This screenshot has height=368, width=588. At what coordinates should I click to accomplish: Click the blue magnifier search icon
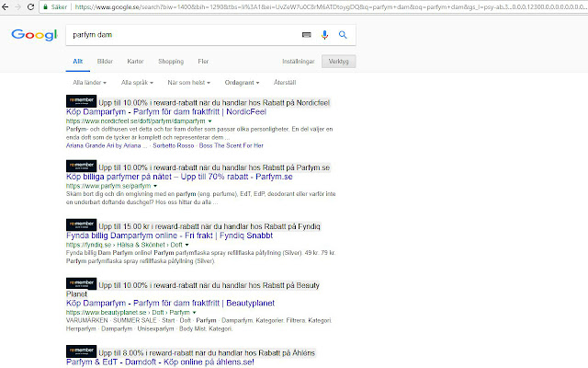click(x=343, y=35)
